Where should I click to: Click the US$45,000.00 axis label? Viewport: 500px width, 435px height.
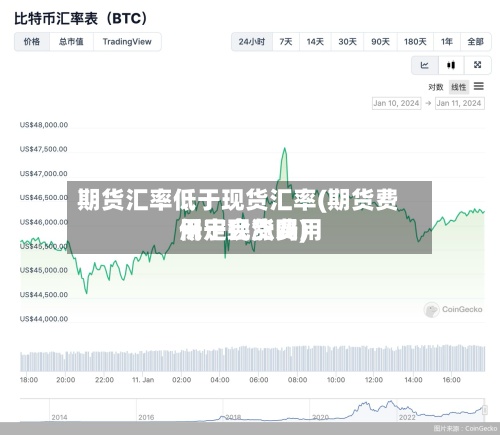pos(44,270)
